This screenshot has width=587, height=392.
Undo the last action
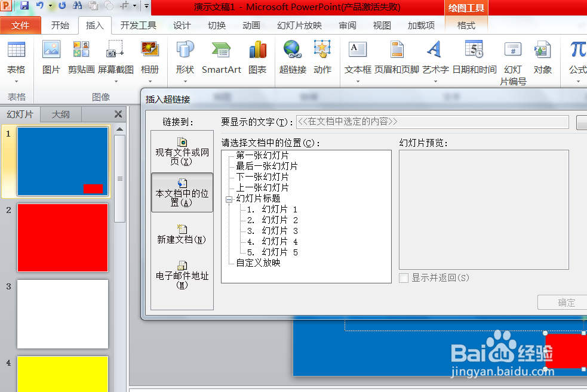click(39, 5)
